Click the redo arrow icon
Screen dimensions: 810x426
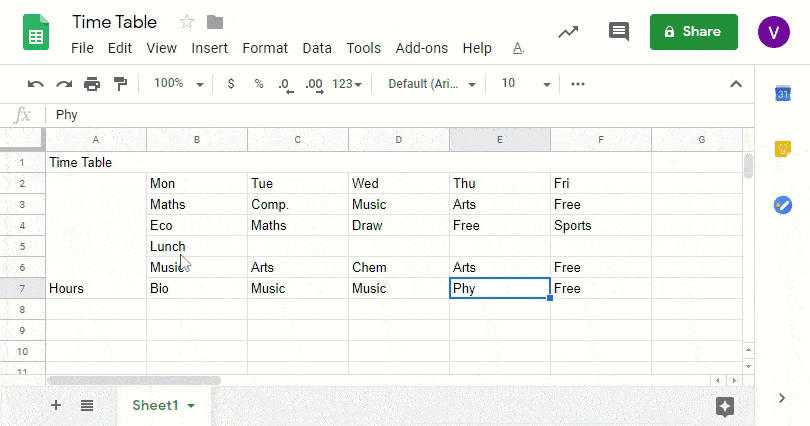pyautogui.click(x=64, y=84)
